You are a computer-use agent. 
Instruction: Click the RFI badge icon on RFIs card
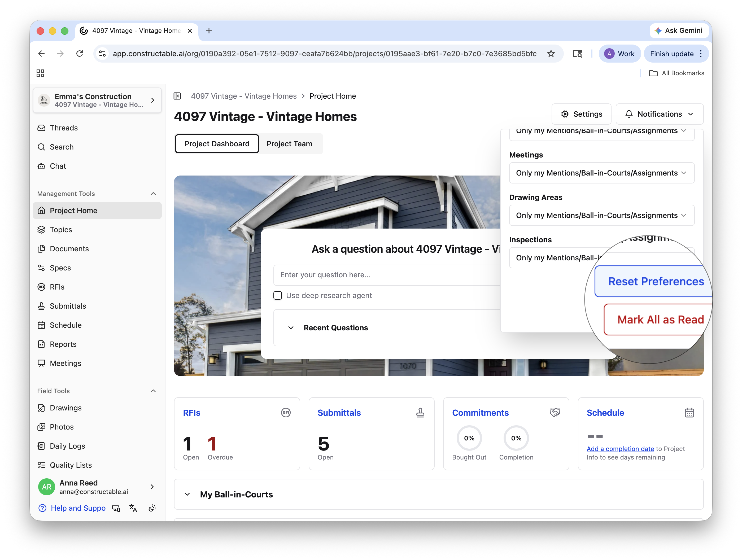(x=286, y=413)
